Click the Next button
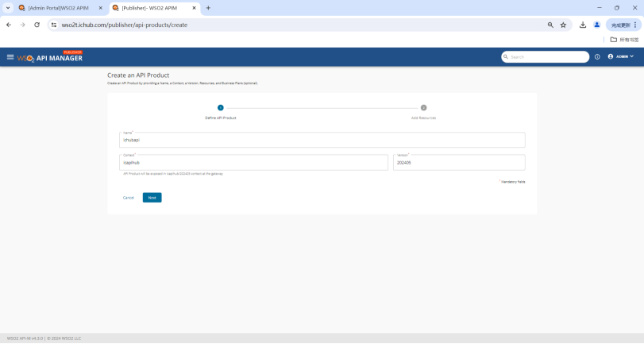The height and width of the screenshot is (344, 644). tap(152, 198)
